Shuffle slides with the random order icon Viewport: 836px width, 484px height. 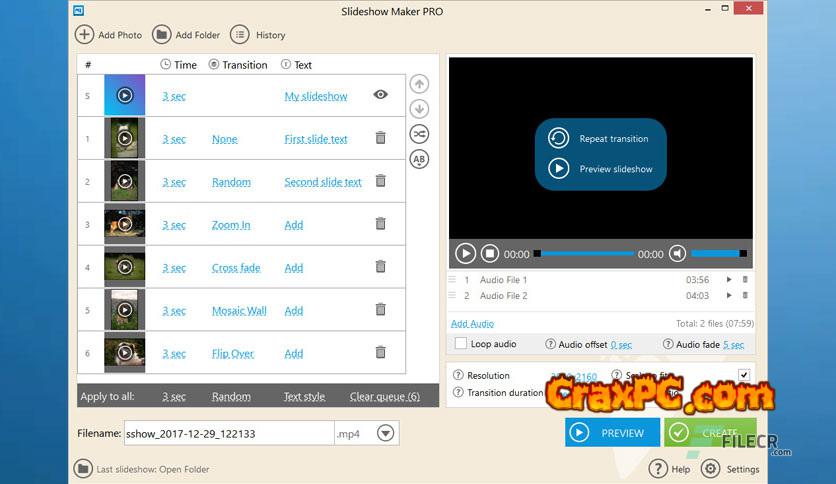420,134
